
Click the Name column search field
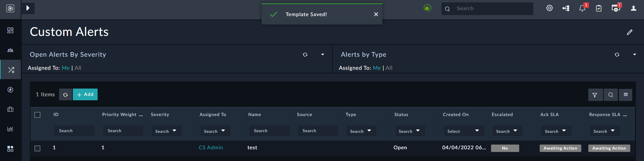pos(269,131)
